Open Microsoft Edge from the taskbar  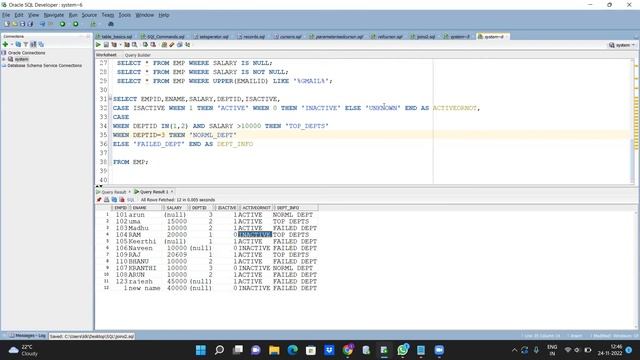click(292, 350)
